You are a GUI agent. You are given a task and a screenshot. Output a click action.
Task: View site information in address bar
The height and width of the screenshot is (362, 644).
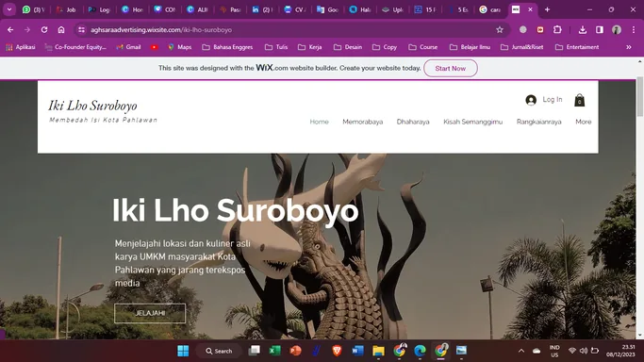coord(81,29)
